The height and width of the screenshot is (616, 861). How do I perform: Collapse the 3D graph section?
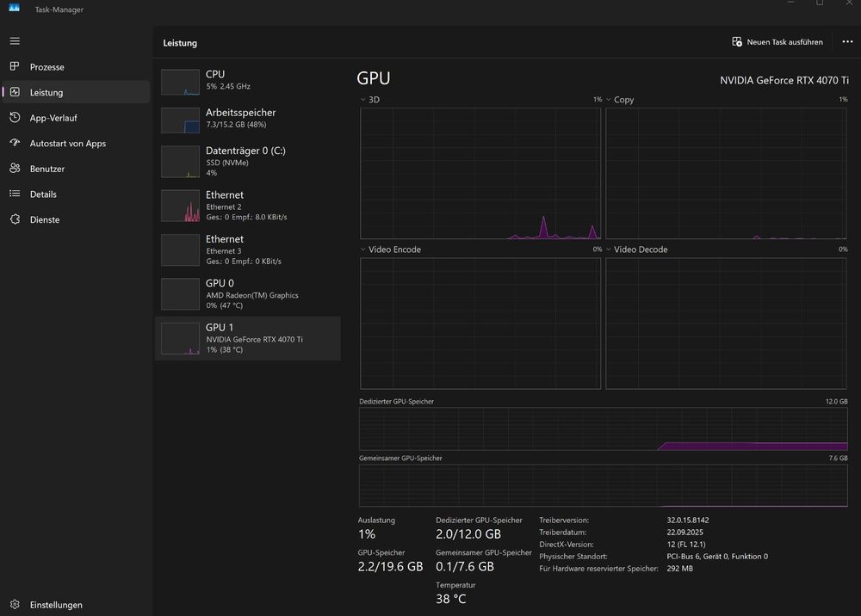pos(364,99)
